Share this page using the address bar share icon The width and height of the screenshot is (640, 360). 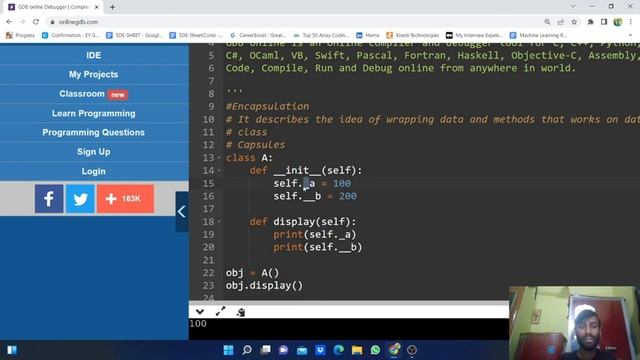click(561, 22)
